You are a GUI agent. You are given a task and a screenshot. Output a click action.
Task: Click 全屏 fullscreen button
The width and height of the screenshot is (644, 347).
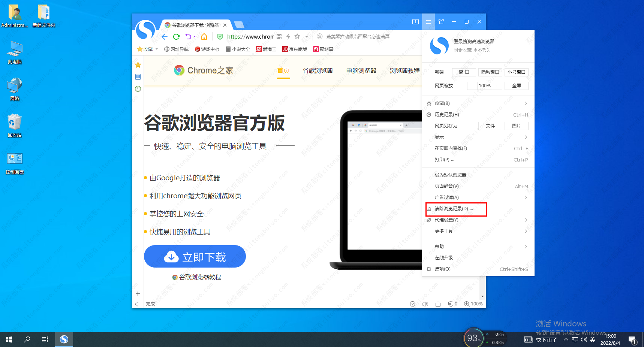(x=517, y=86)
